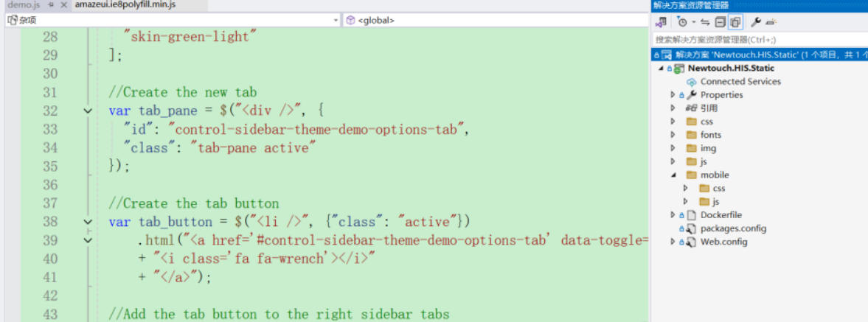This screenshot has width=868, height=322.
Task: Click the "skin-green-light" string on line 28
Action: click(190, 37)
